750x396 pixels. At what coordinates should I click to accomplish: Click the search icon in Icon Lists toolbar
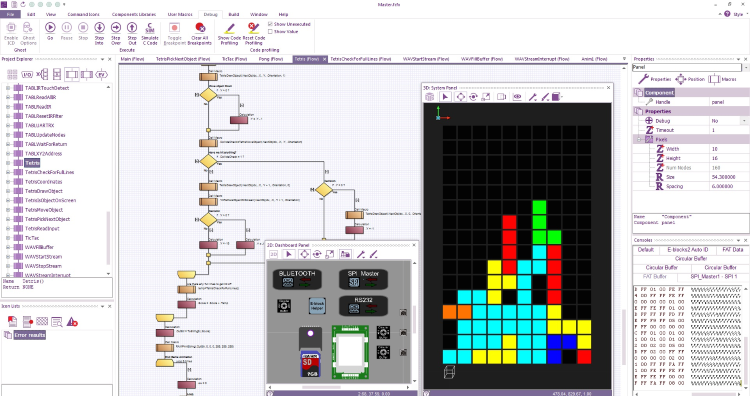coord(56,322)
